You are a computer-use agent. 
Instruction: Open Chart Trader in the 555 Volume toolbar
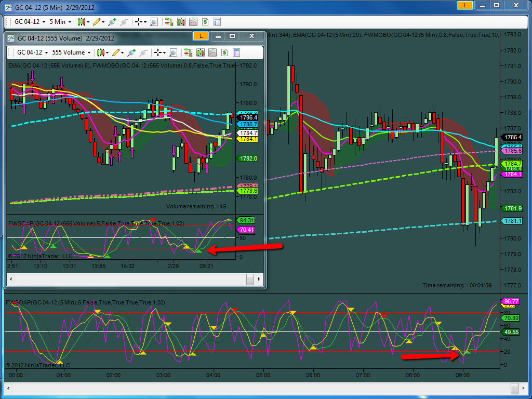pyautogui.click(x=188, y=52)
